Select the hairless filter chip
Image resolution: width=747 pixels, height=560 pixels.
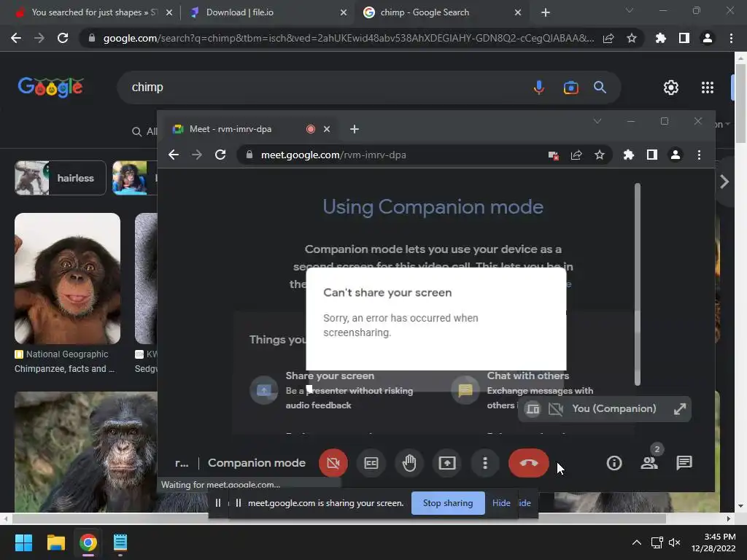point(61,178)
